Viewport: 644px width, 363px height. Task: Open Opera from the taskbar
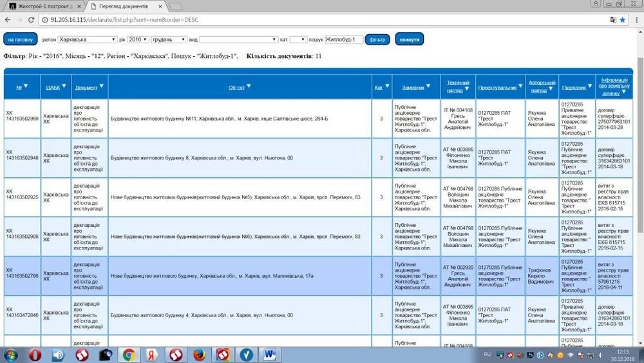click(35, 355)
